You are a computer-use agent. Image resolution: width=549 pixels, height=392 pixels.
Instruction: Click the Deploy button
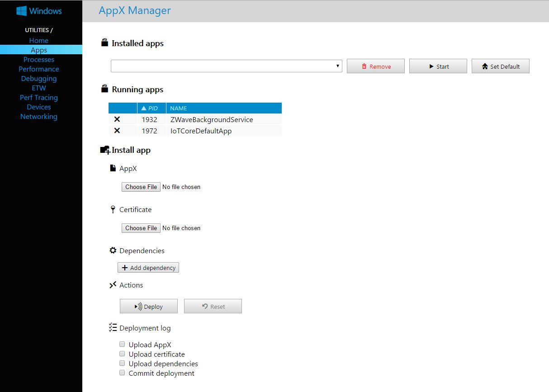click(148, 307)
